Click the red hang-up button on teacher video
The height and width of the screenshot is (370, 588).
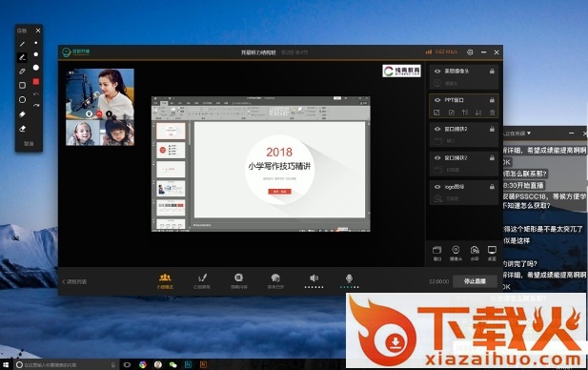tap(99, 113)
